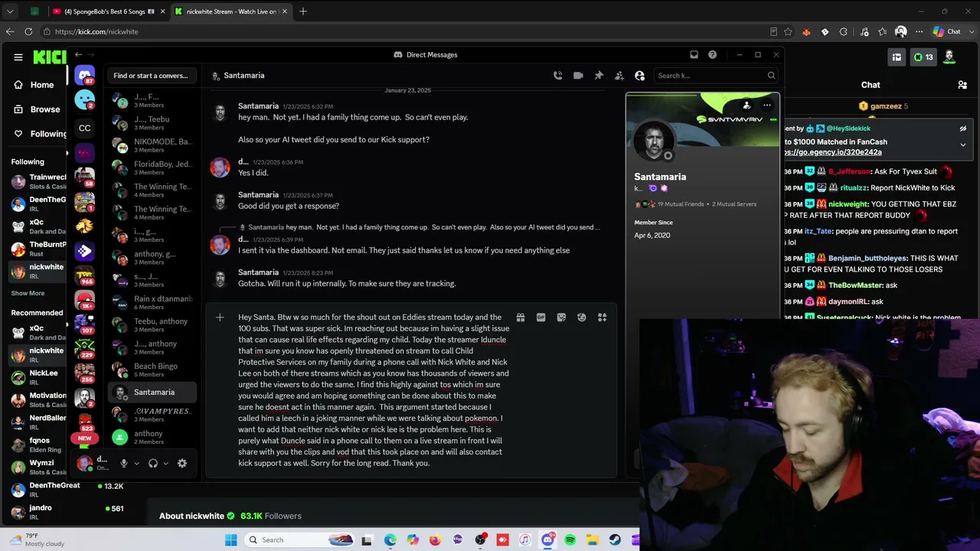Click the add friend icon on profile banner
This screenshot has width=980, height=551.
coord(746,106)
